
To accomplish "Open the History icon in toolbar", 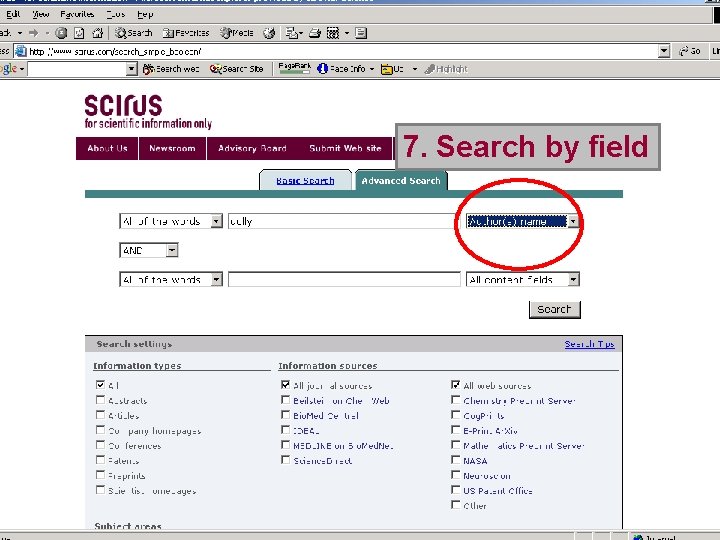I will point(269,33).
